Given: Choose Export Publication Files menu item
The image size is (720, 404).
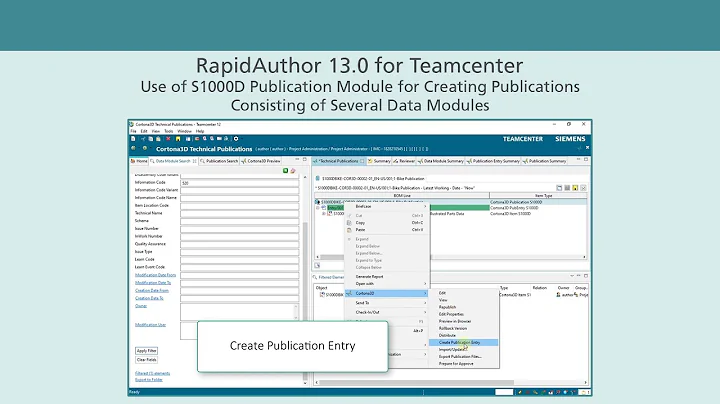Looking at the screenshot, I should [x=463, y=357].
